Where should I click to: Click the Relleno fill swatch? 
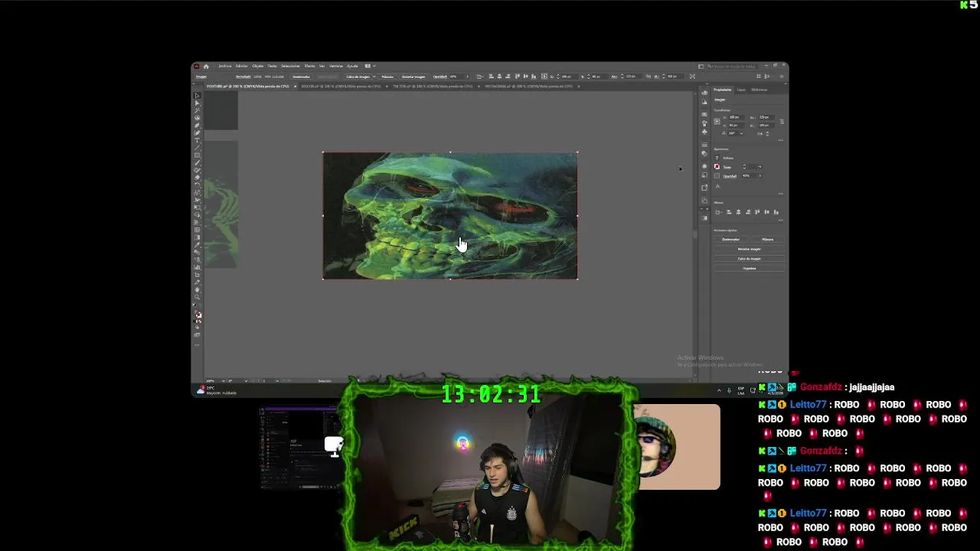click(x=717, y=158)
